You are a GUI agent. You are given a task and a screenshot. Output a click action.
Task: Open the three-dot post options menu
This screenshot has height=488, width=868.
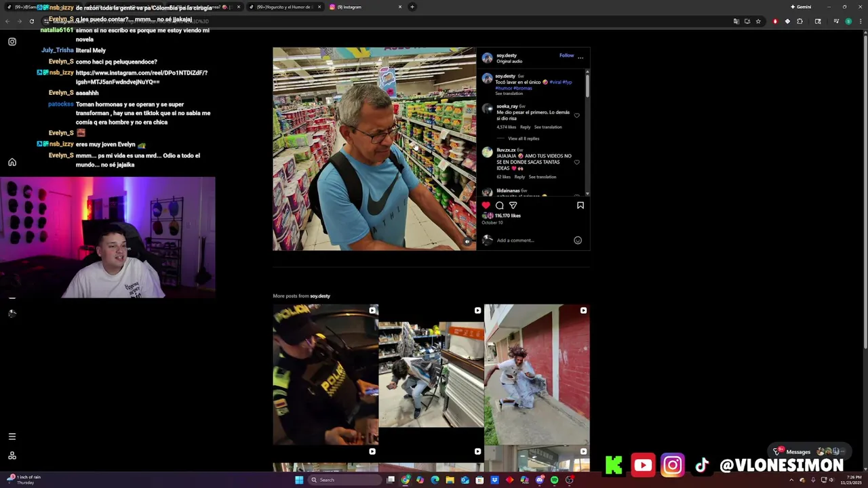[x=580, y=58]
